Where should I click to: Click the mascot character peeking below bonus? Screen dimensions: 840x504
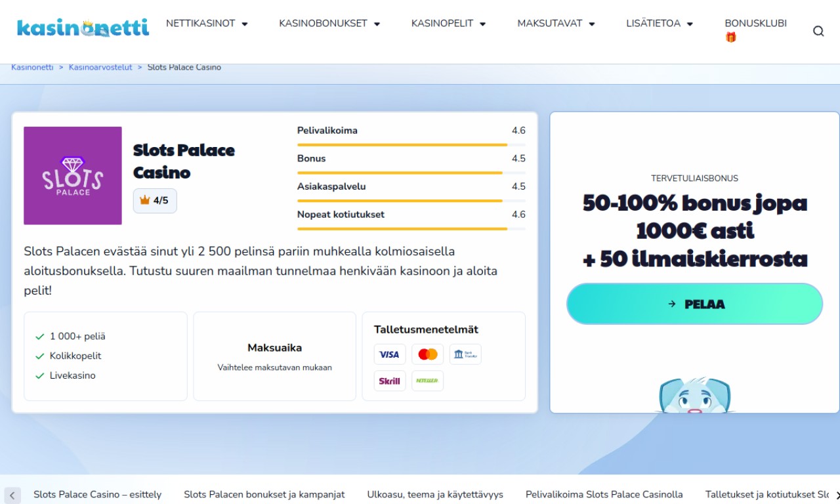(695, 395)
